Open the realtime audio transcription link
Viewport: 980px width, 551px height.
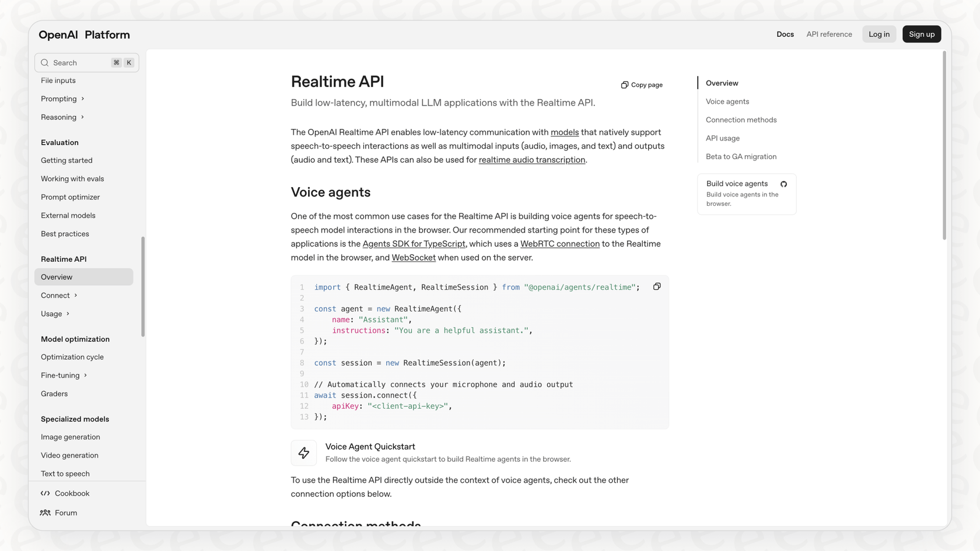531,159
